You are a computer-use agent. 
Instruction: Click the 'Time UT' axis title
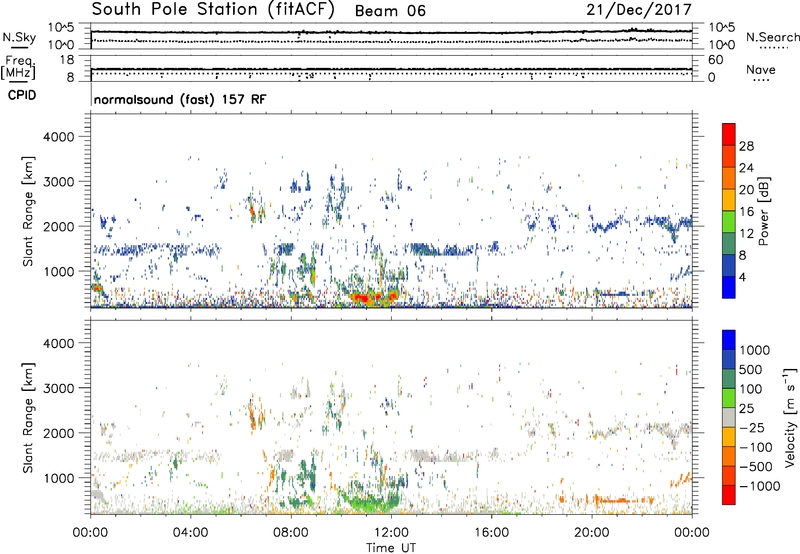(x=391, y=548)
